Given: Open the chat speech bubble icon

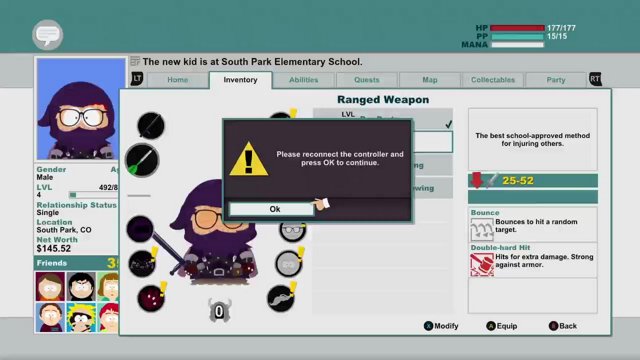Looking at the screenshot, I should click(48, 35).
